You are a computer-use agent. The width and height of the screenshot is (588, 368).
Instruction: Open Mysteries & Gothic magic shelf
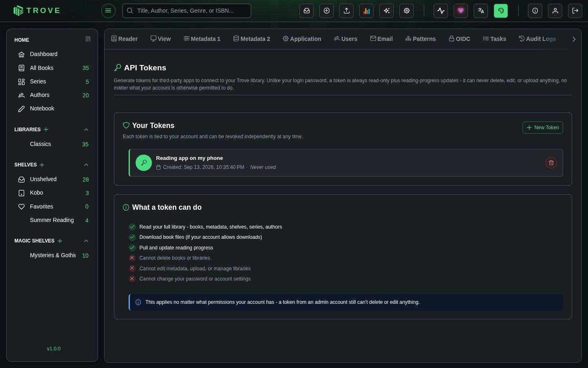[52, 255]
